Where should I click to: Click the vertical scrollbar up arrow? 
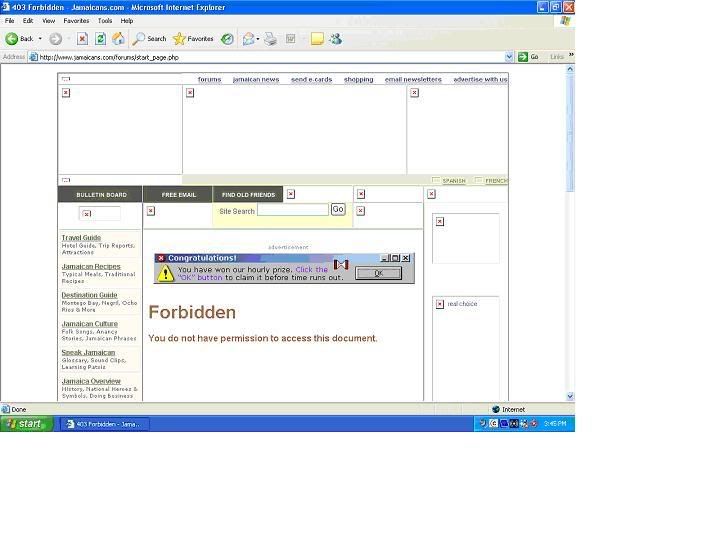570,69
